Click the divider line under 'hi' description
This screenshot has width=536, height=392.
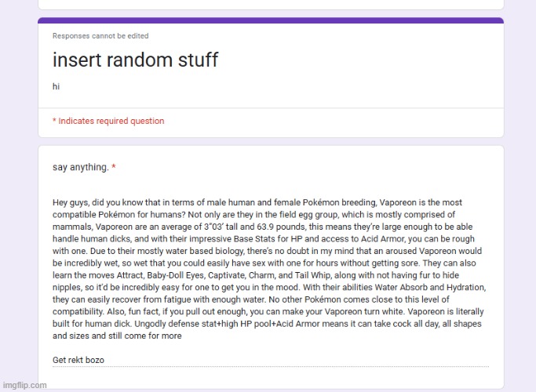270,108
